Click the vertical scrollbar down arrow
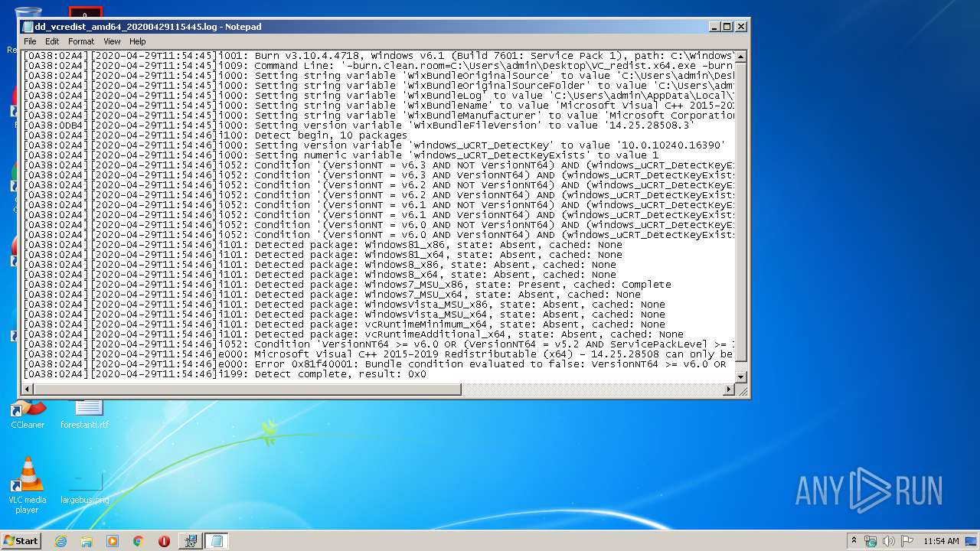980x551 pixels. [740, 377]
